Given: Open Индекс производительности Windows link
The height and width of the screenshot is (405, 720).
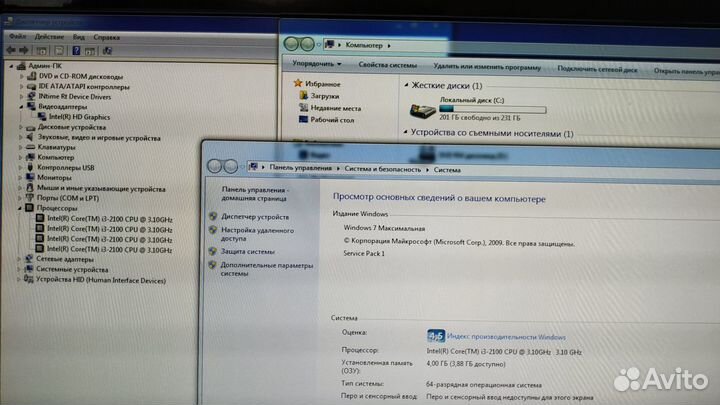Looking at the screenshot, I should coord(506,337).
